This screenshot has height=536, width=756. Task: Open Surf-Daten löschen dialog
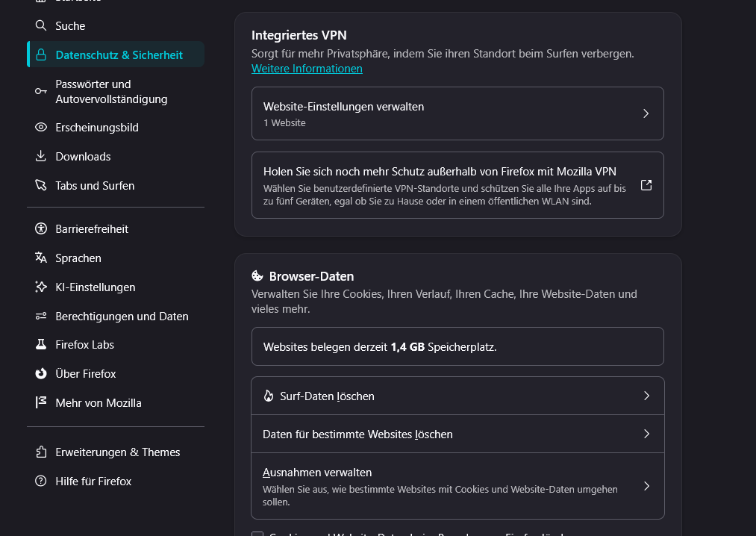pos(457,396)
